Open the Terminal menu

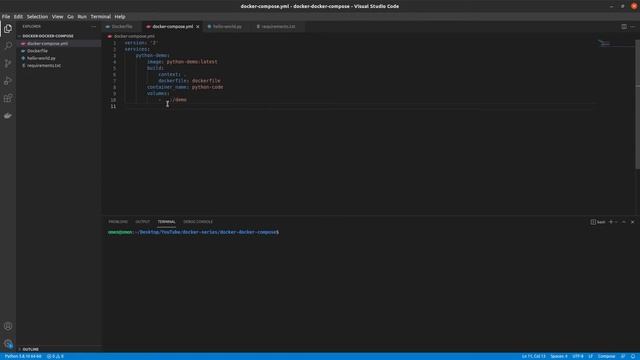[100, 17]
